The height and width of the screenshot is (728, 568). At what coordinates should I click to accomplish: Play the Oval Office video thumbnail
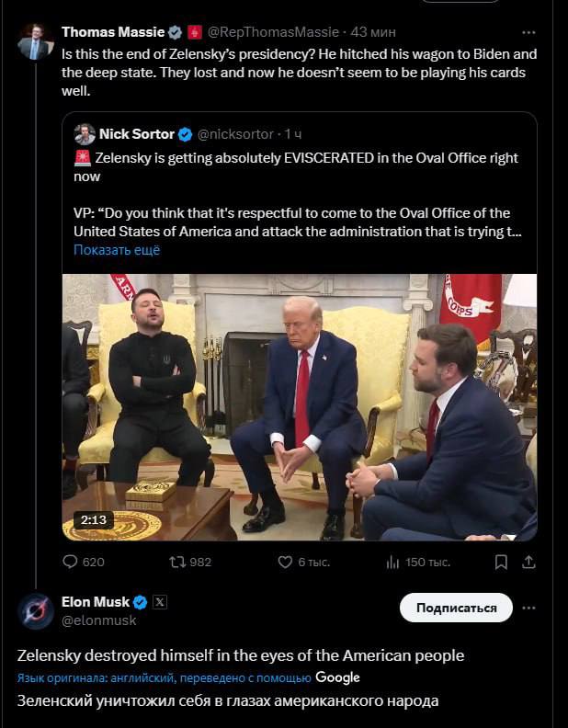pos(300,406)
